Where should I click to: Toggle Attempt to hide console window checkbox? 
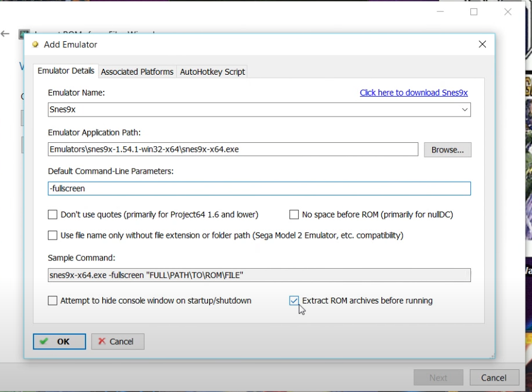click(53, 301)
